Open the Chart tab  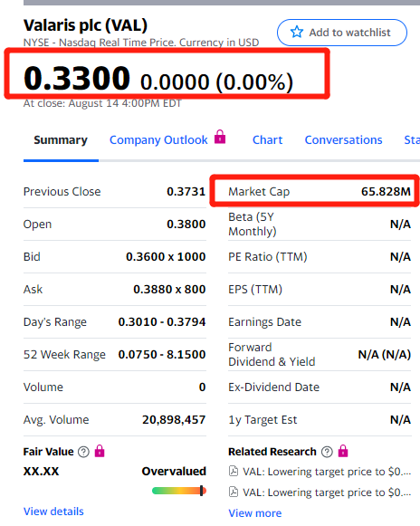coord(267,140)
